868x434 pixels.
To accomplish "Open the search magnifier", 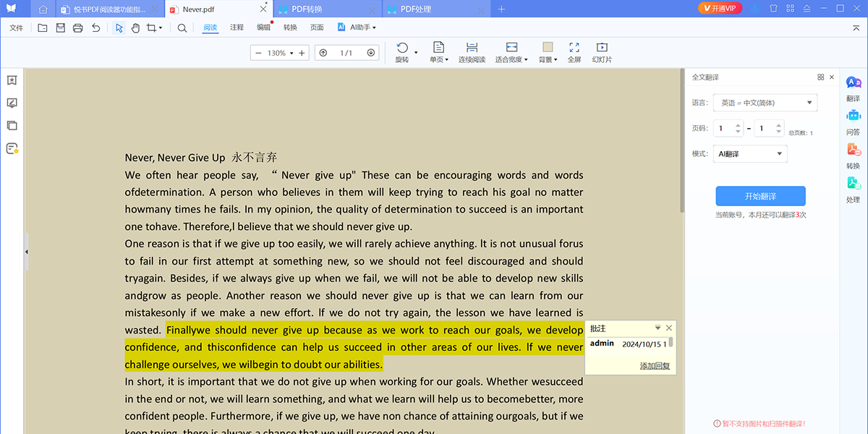I will [x=183, y=27].
